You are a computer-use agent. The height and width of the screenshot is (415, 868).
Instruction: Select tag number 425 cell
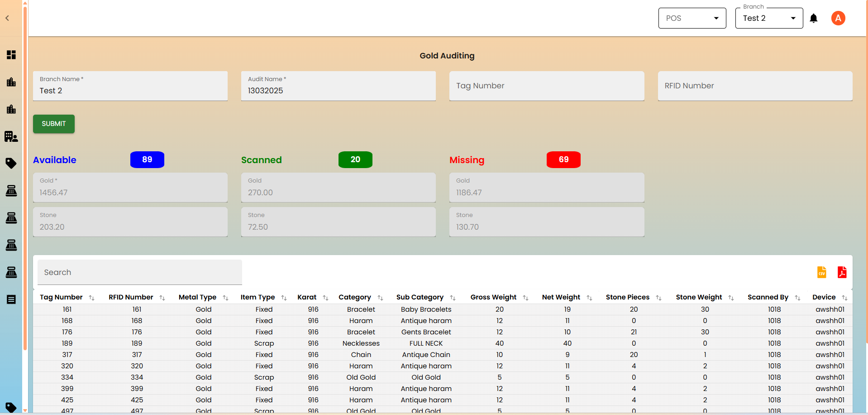67,400
